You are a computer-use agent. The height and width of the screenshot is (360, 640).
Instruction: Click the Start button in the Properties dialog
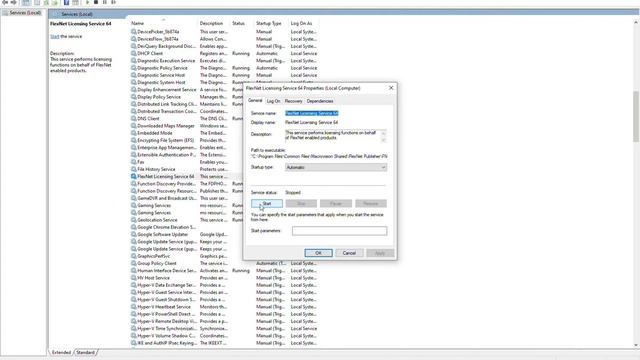pos(267,203)
